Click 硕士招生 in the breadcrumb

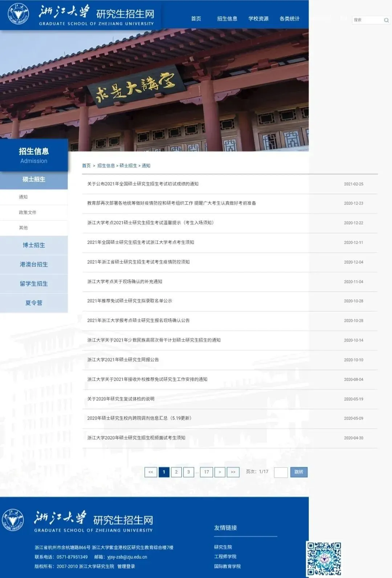point(128,166)
